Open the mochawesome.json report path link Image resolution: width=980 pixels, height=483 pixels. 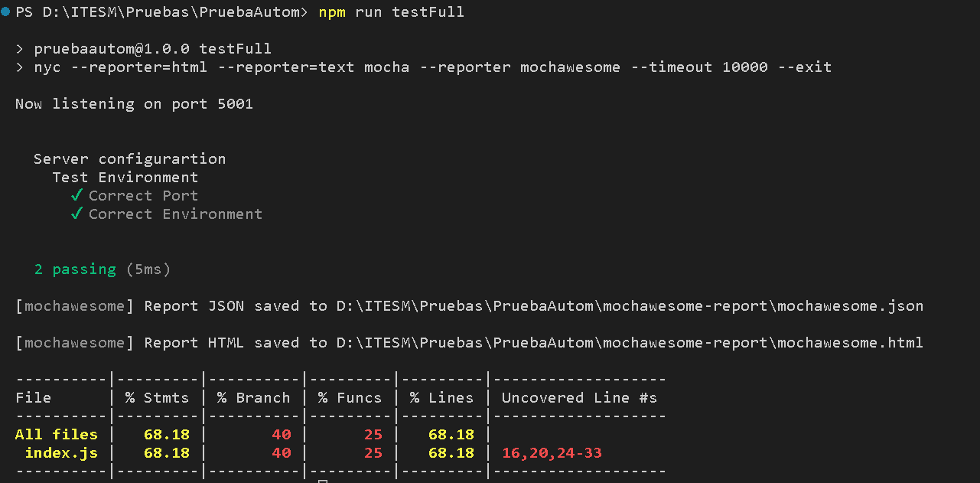click(x=630, y=306)
